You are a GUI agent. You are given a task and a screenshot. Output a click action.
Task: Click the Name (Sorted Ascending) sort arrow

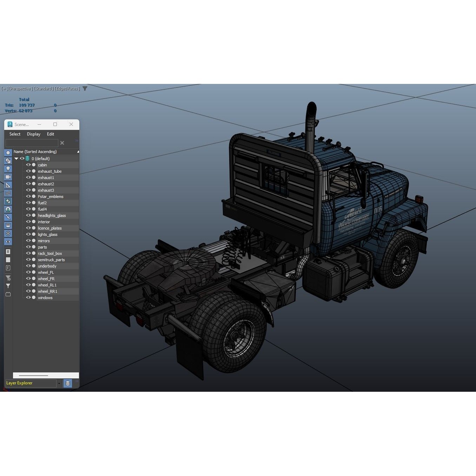78,152
